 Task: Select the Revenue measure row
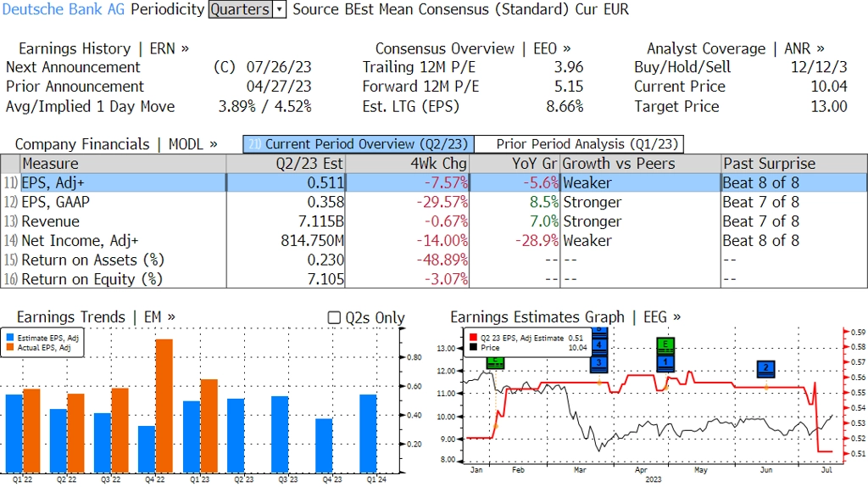point(434,221)
